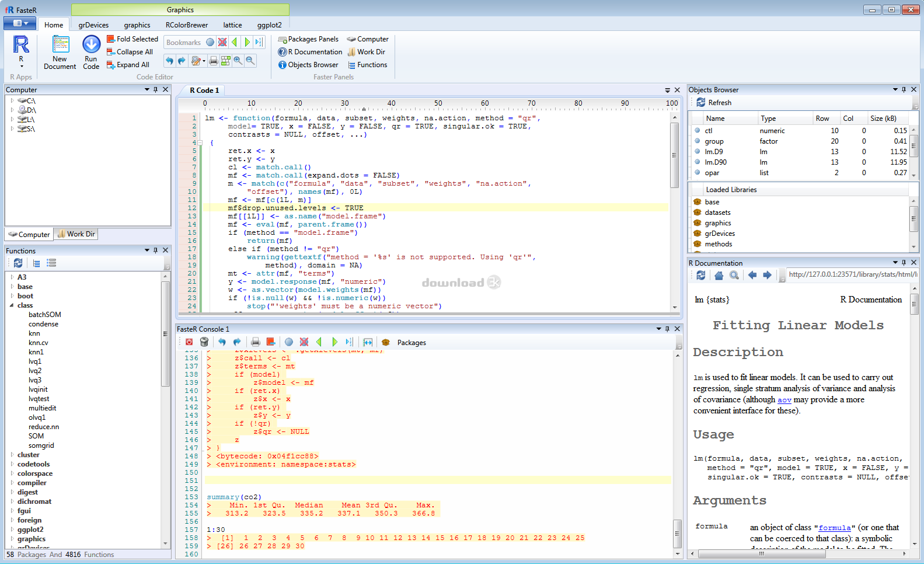Go to next bookmark in ribbon
924x564 pixels.
pos(247,42)
